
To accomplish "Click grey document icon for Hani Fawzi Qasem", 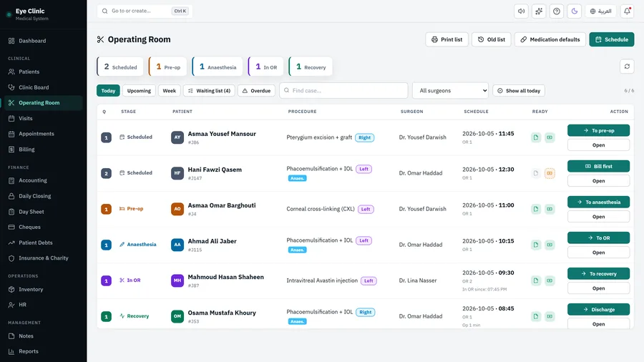I will click(535, 173).
